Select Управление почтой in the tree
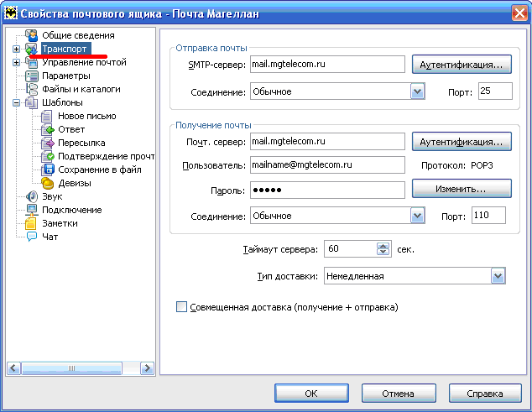 84,62
